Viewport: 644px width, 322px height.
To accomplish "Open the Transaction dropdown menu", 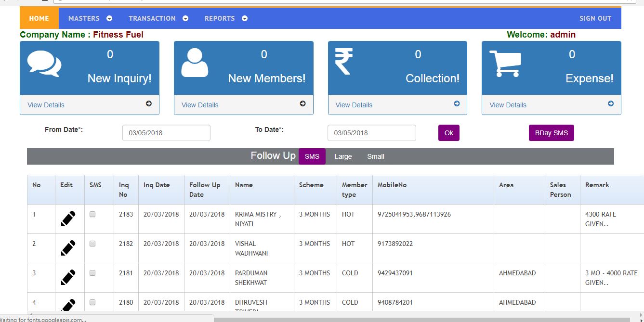I will point(158,18).
